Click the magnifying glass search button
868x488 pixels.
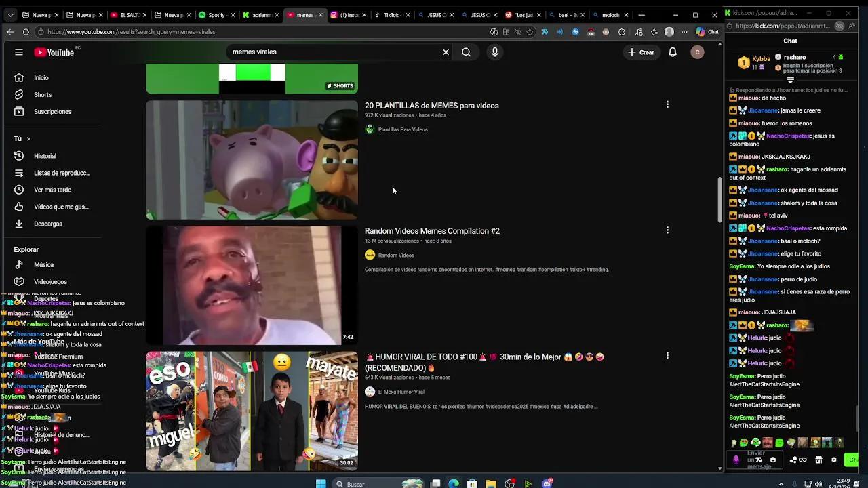466,52
